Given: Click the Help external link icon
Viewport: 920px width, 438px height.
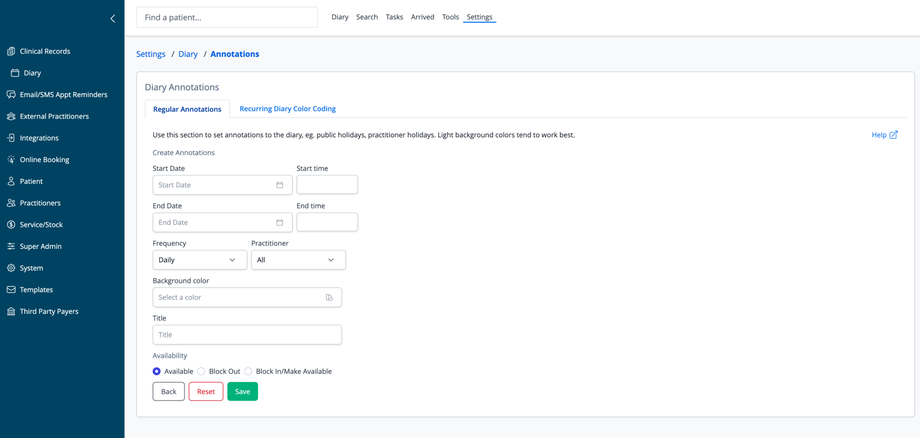Looking at the screenshot, I should [893, 135].
